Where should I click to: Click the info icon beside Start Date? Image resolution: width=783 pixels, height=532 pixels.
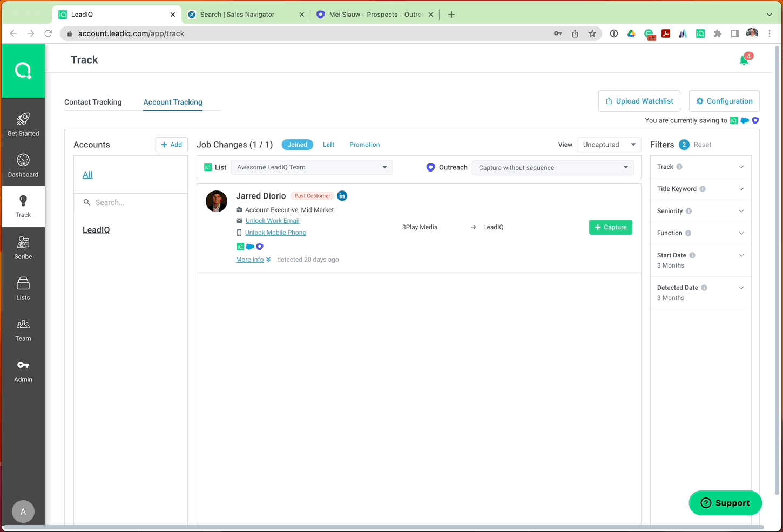692,255
